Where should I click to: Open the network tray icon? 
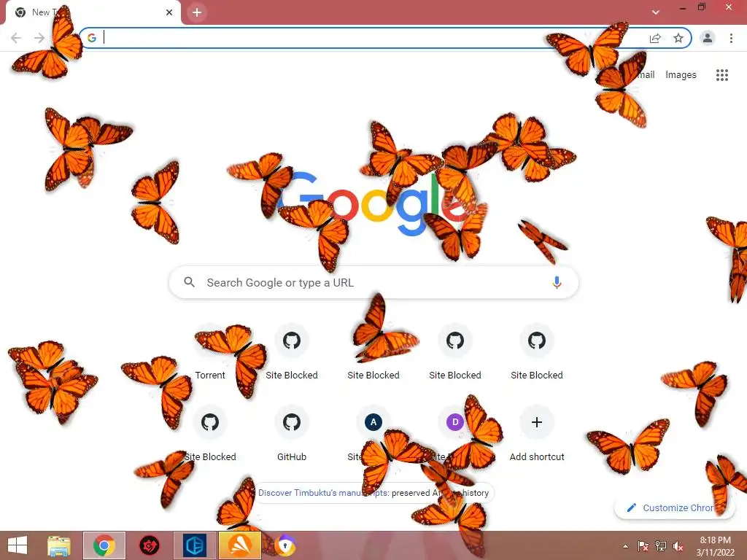661,546
